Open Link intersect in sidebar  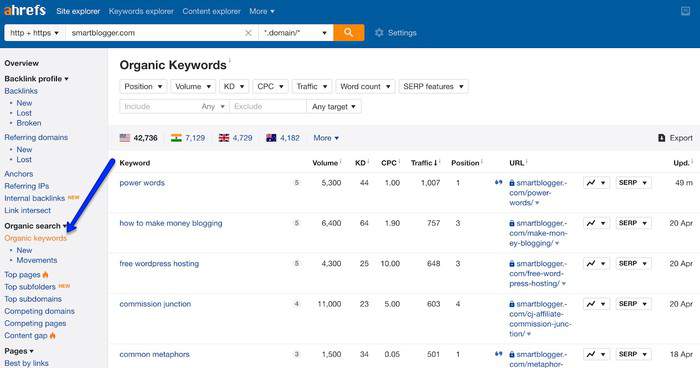point(28,210)
